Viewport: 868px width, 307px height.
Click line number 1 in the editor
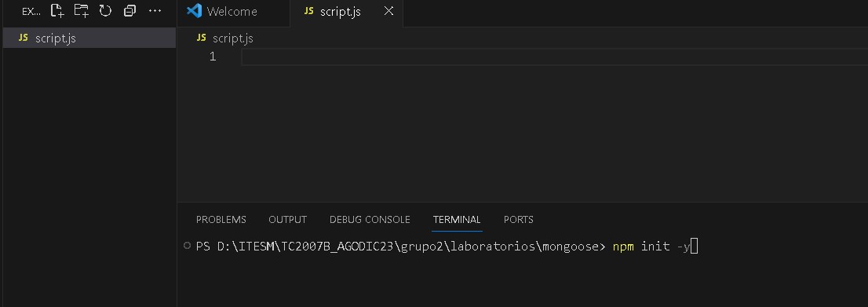pos(213,57)
